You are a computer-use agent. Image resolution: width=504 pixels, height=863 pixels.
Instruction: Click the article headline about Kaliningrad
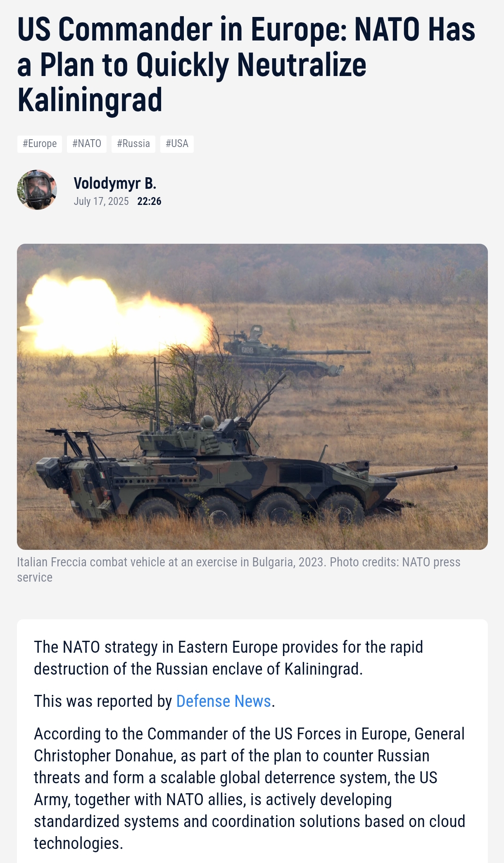pyautogui.click(x=246, y=64)
